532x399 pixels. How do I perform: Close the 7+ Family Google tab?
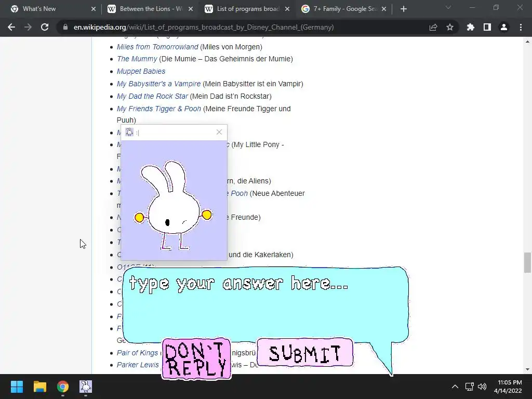[384, 9]
